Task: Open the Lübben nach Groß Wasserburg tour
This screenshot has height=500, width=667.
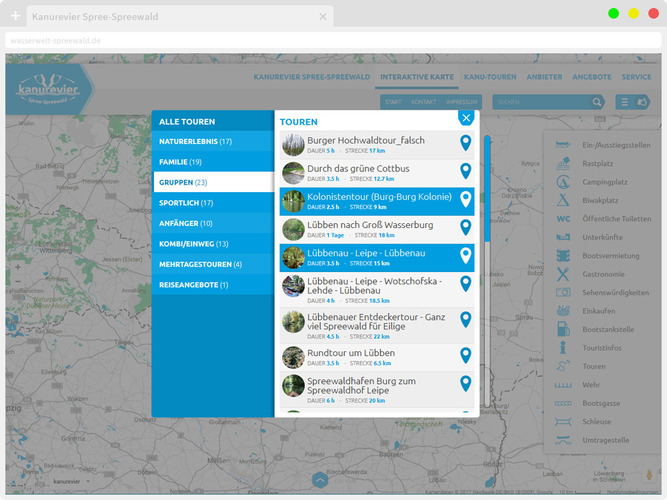Action: coord(370,225)
